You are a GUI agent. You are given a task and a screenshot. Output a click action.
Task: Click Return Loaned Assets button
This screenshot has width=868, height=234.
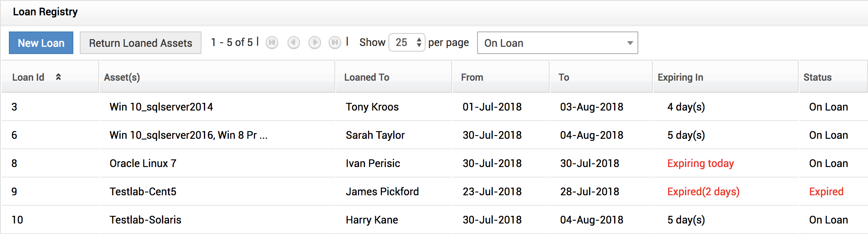tap(140, 43)
